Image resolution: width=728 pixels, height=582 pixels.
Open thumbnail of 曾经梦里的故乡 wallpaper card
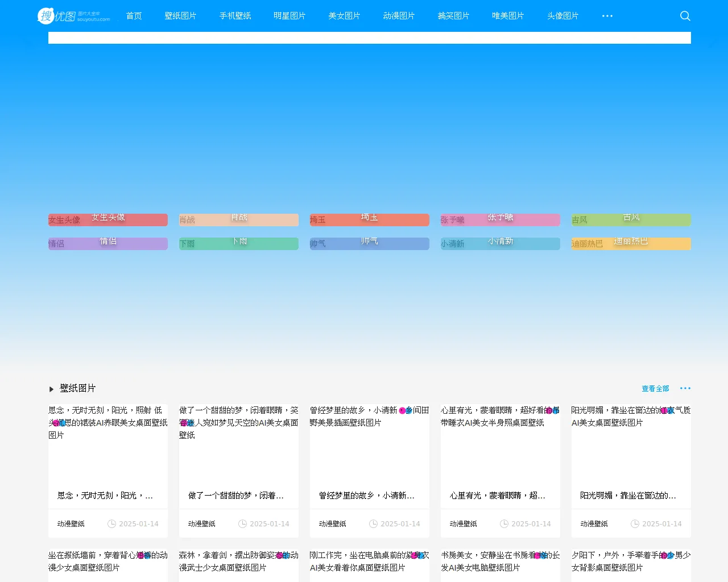[x=370, y=443]
